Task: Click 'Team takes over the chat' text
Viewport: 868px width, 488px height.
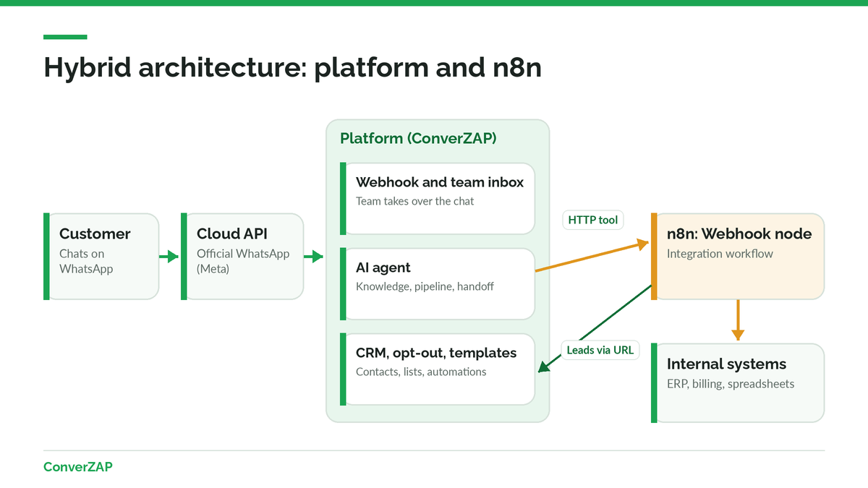Action: 414,201
